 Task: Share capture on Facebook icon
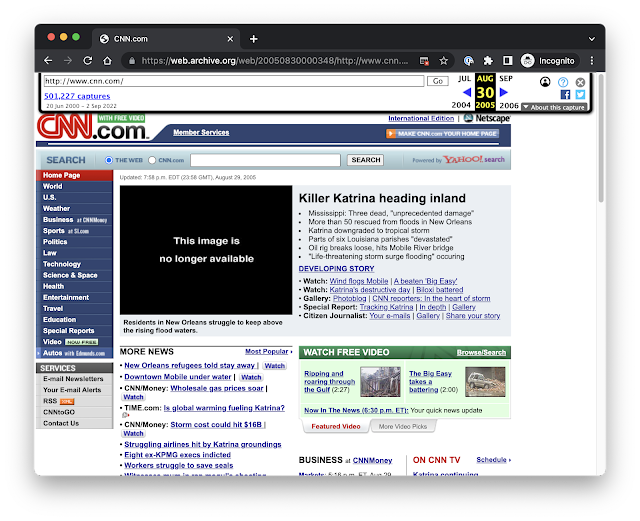click(x=565, y=95)
